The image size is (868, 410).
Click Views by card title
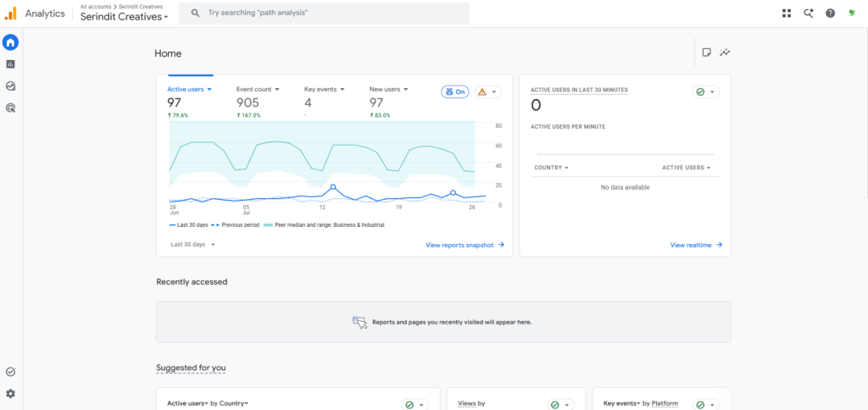tap(471, 403)
